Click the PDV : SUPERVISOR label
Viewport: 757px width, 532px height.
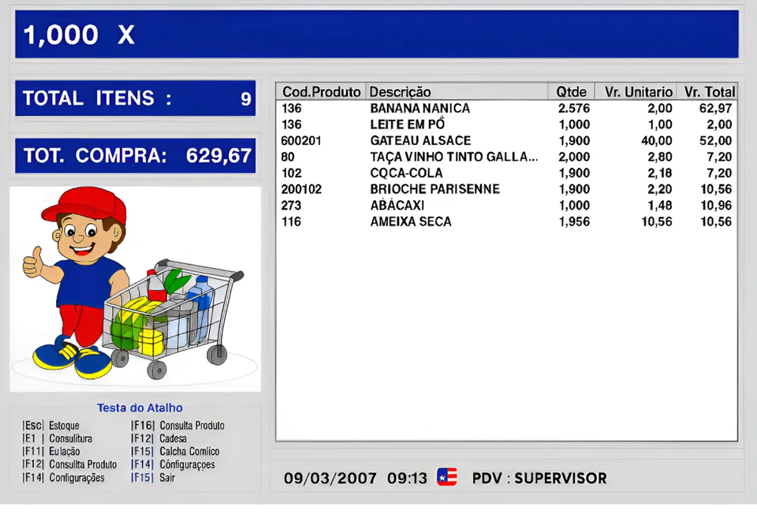(x=539, y=478)
